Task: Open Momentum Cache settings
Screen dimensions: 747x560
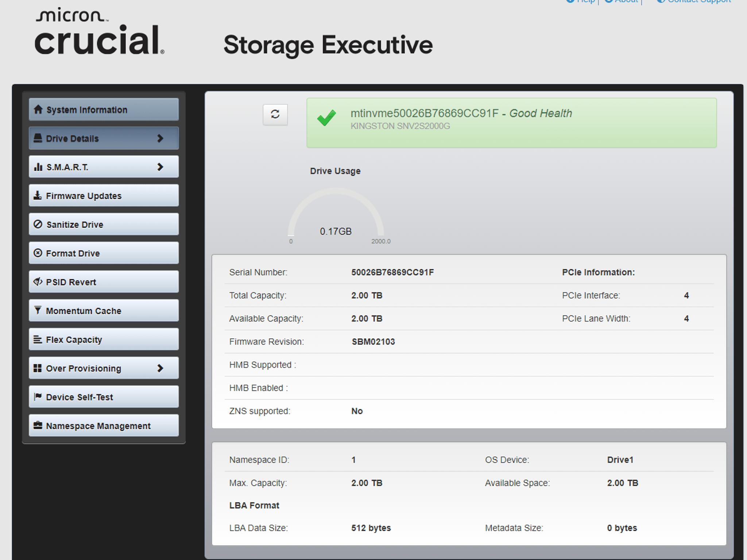Action: (x=104, y=310)
